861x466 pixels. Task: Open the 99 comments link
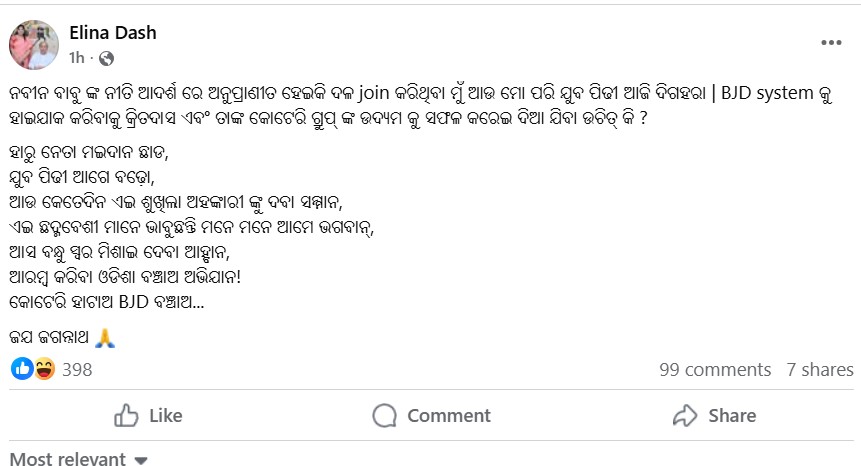715,370
